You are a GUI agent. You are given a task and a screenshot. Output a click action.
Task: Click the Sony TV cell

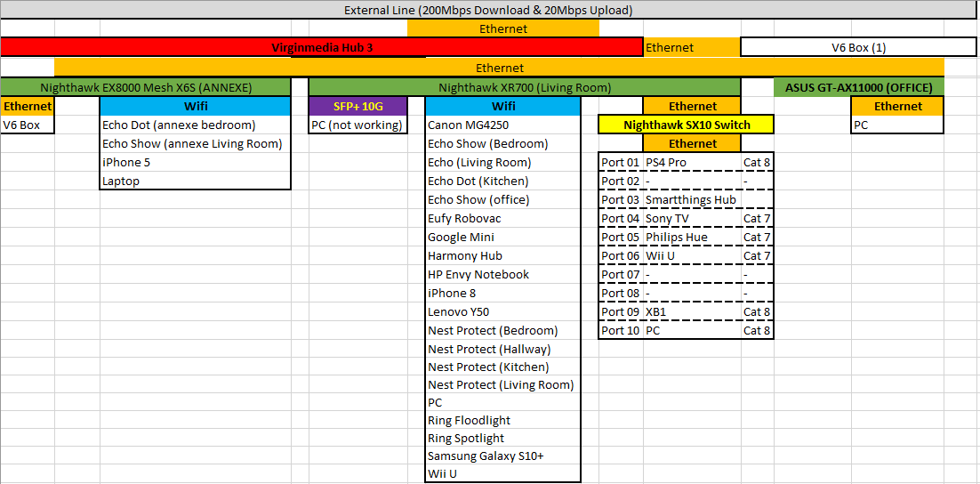coord(692,219)
